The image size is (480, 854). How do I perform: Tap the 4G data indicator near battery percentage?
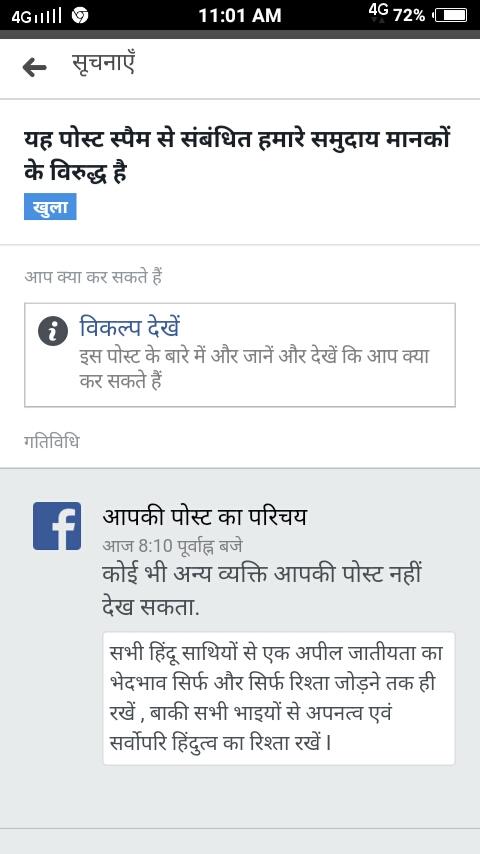click(378, 13)
